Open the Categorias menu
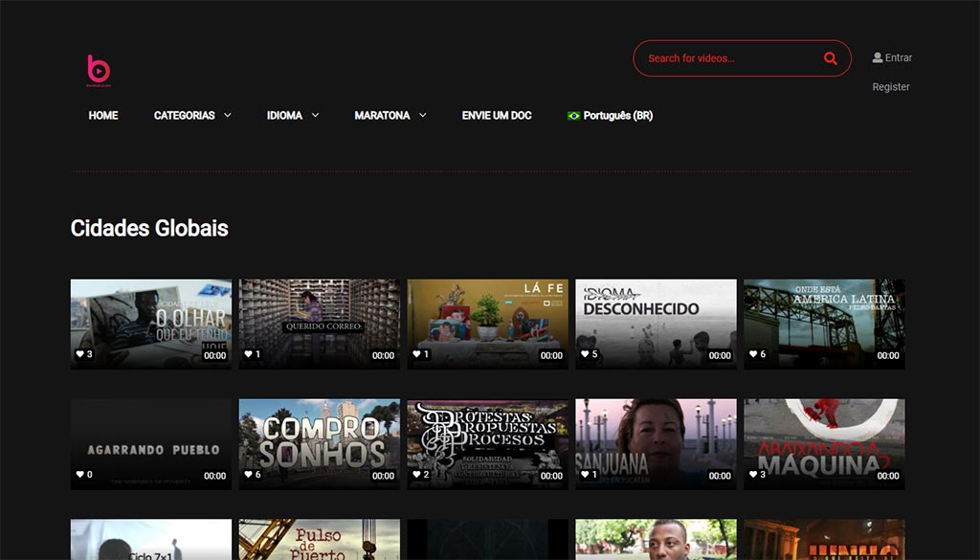The width and height of the screenshot is (980, 560). pos(185,116)
